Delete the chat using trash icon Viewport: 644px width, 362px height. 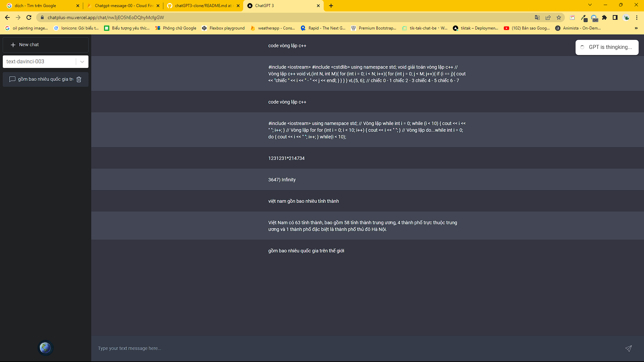click(79, 79)
